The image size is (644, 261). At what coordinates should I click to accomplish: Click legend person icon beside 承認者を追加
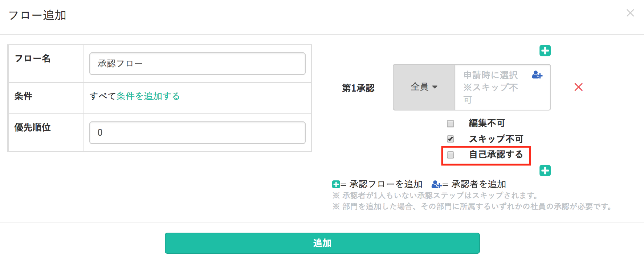[x=436, y=184]
